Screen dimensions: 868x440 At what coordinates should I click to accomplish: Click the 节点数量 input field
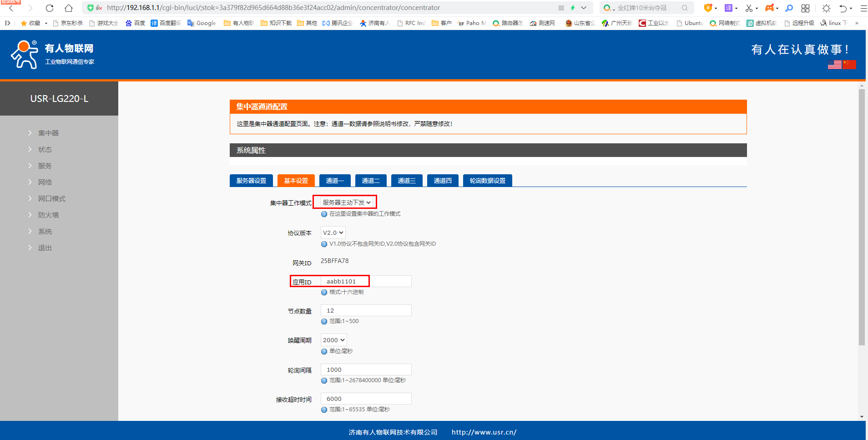click(366, 311)
